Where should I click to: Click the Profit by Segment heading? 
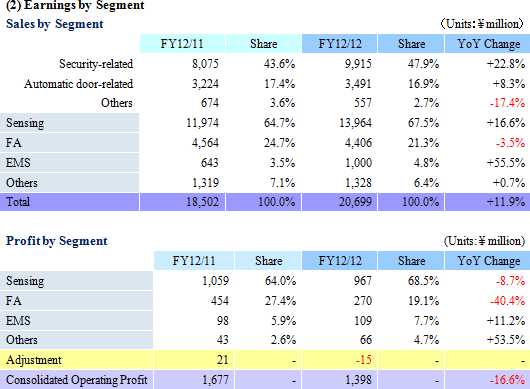tap(56, 241)
